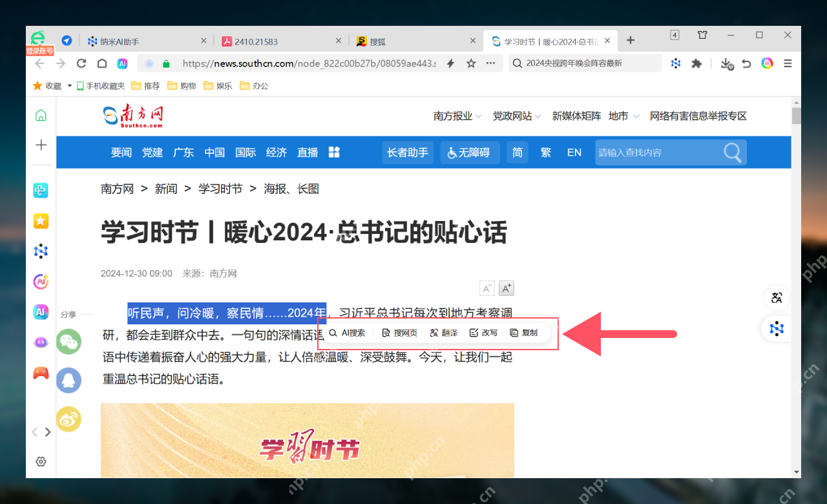Decrease article font size A-
This screenshot has width=827, height=504.
click(487, 288)
